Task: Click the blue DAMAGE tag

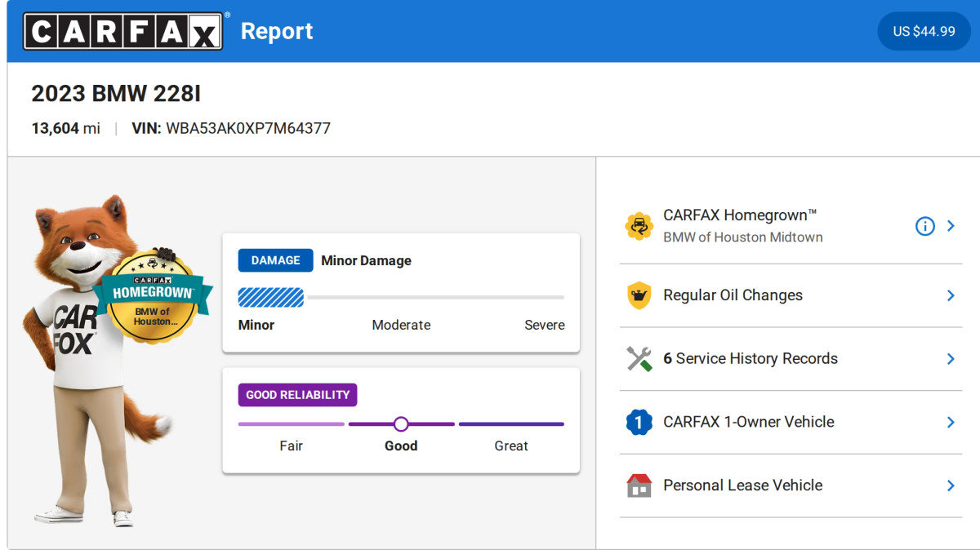Action: pos(275,260)
